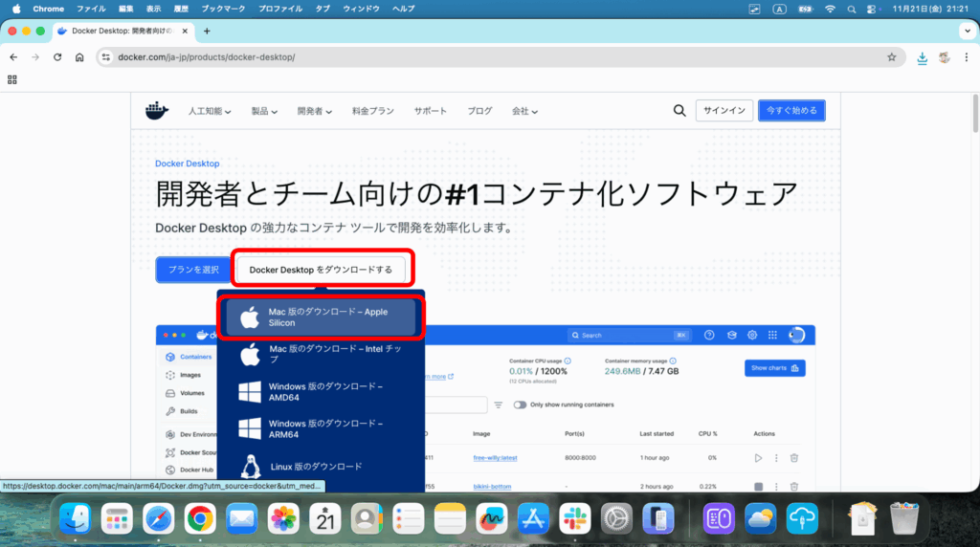Select Mac download for Apple Silicon

click(320, 317)
